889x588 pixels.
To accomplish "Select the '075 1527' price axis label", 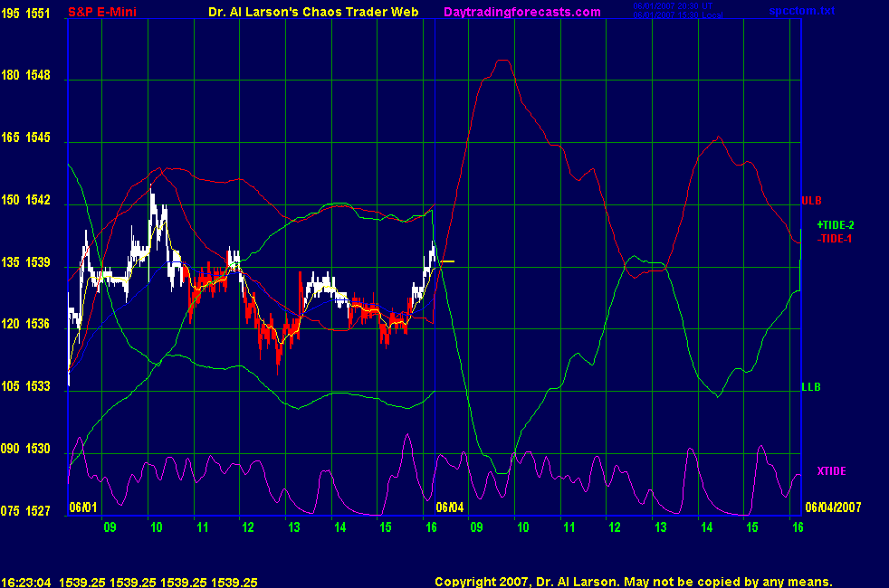I will point(25,510).
